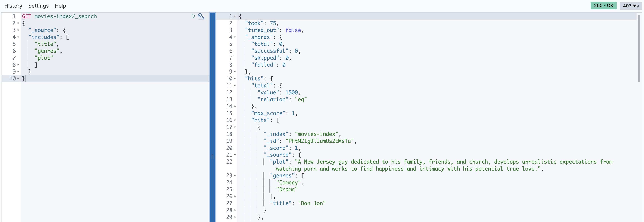This screenshot has height=222, width=644.
Task: Click the "plot" entry in request includes
Action: point(44,58)
